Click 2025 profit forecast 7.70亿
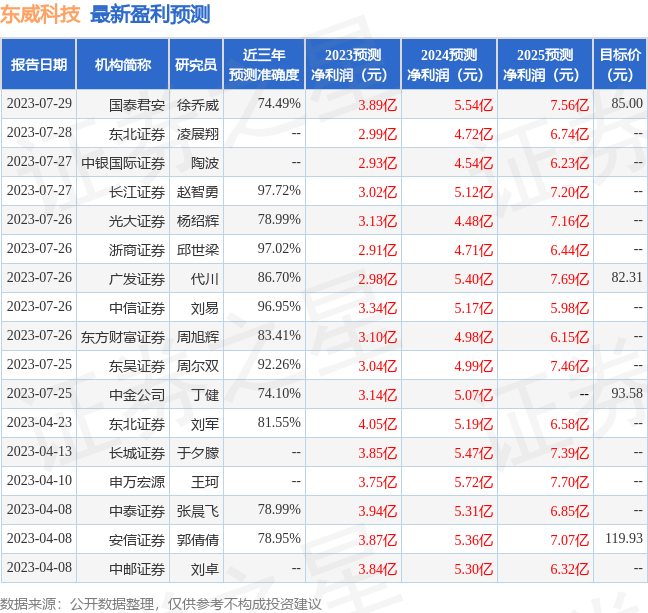 569,482
